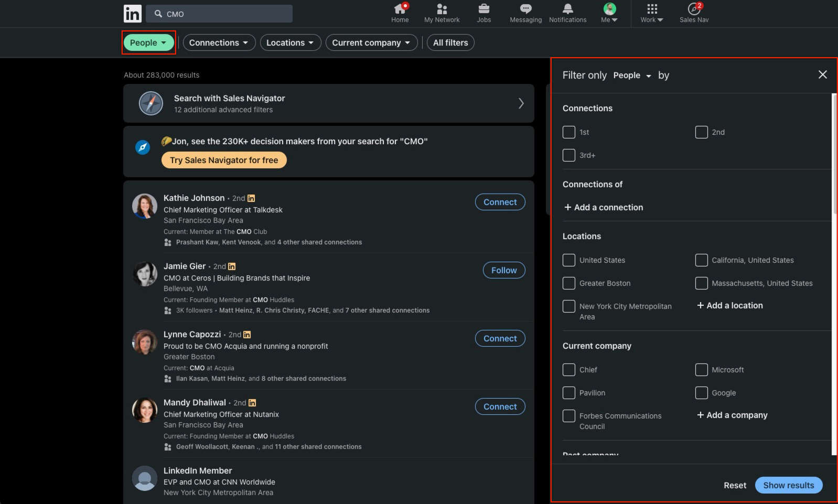Image resolution: width=838 pixels, height=504 pixels.
Task: Click Add a company
Action: (732, 415)
